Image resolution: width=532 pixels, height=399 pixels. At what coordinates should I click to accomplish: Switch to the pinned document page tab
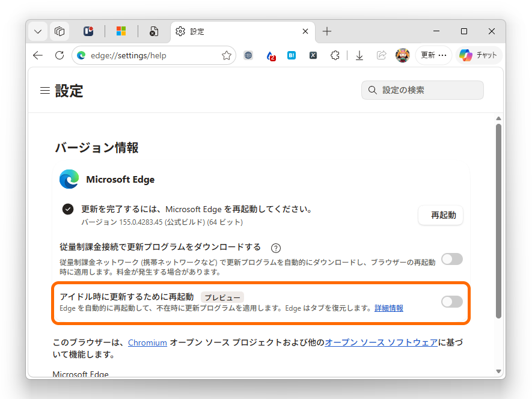tap(154, 31)
